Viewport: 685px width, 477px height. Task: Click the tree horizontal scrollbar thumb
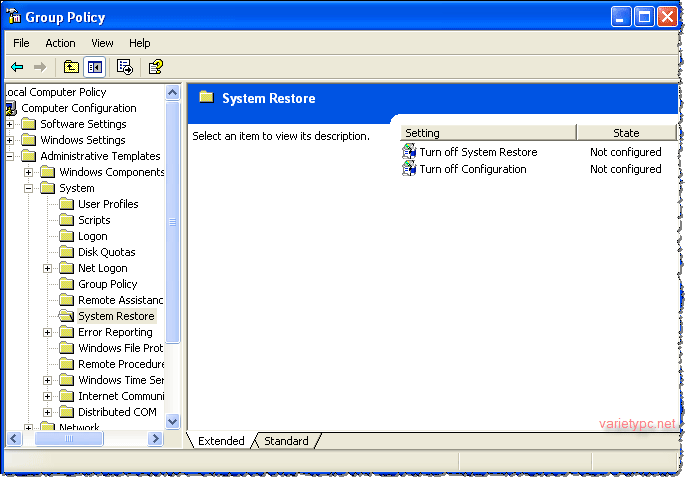click(x=69, y=439)
